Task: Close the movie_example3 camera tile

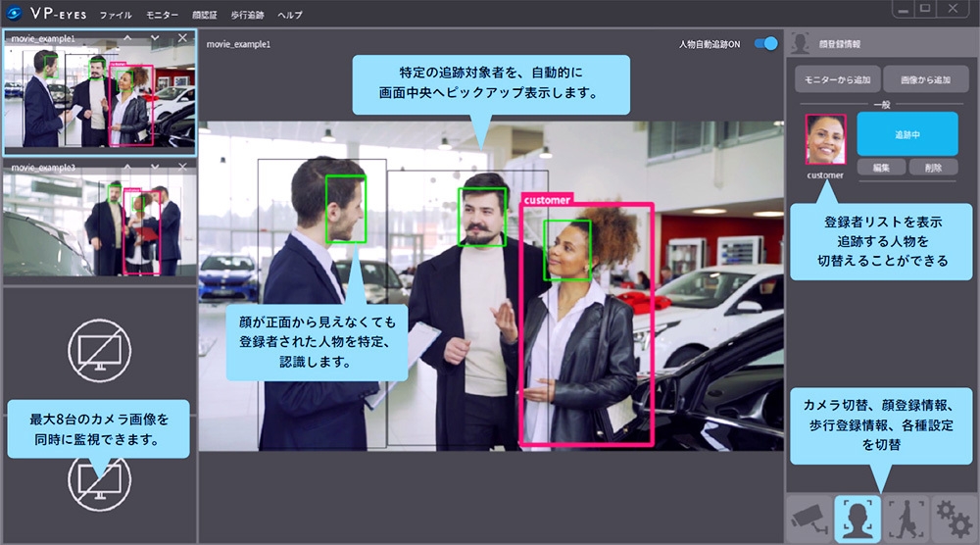Action: point(182,169)
